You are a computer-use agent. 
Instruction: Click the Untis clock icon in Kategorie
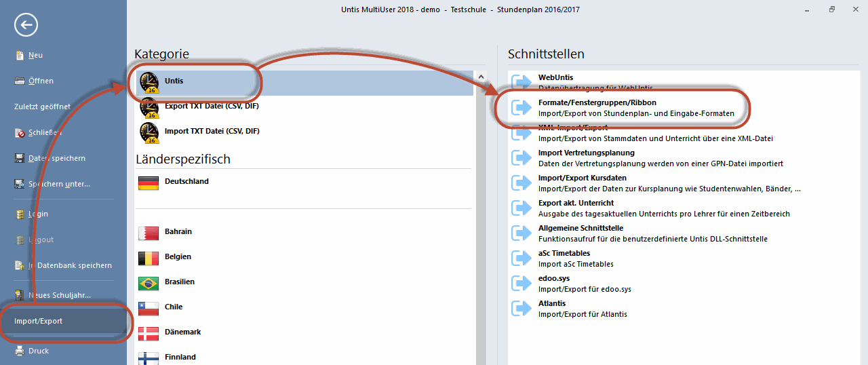coord(149,82)
